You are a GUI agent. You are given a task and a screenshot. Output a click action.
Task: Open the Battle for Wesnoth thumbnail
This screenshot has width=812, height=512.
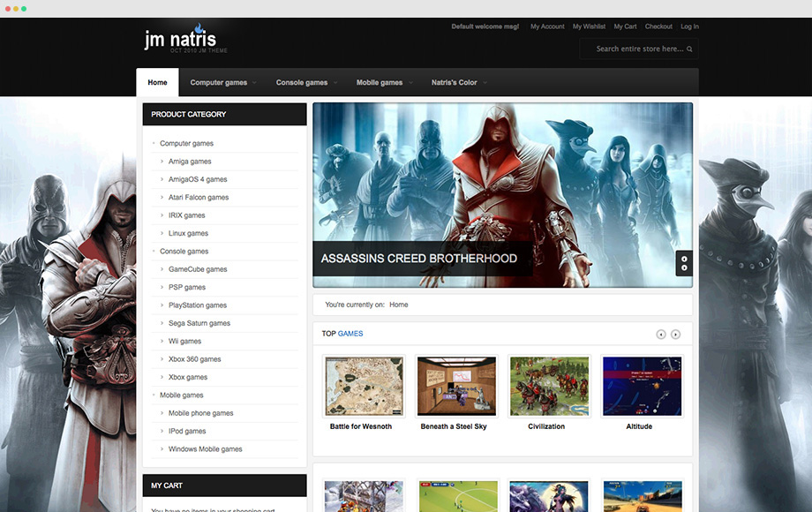pyautogui.click(x=364, y=386)
